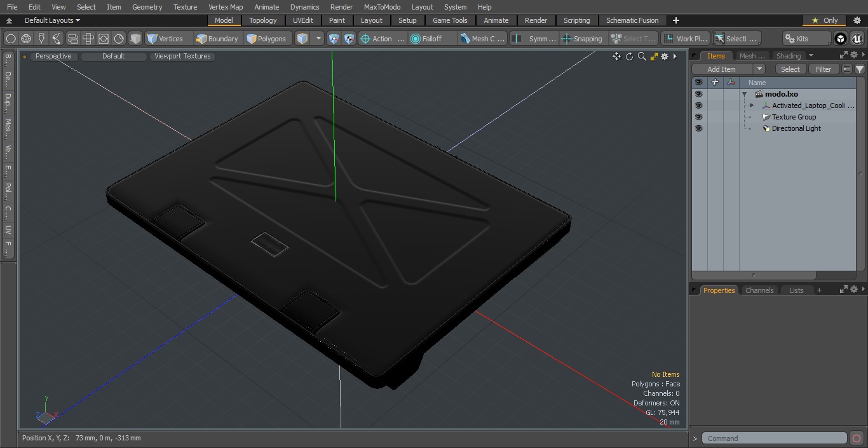868x448 pixels.
Task: Click the viewport arrow expander beside the gear
Action: pyautogui.click(x=675, y=57)
